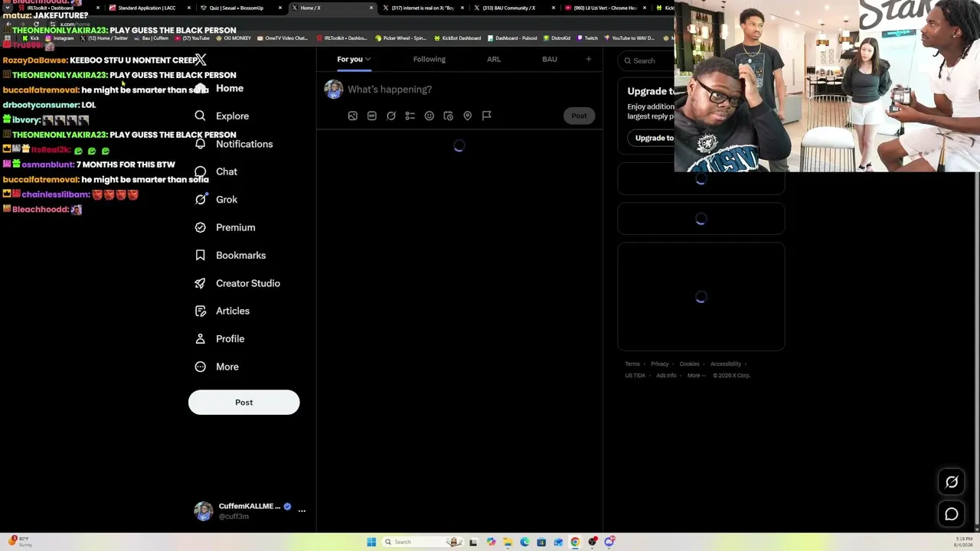Viewport: 980px width, 551px height.
Task: Open Creator Studio from the sidebar
Action: coord(237,283)
